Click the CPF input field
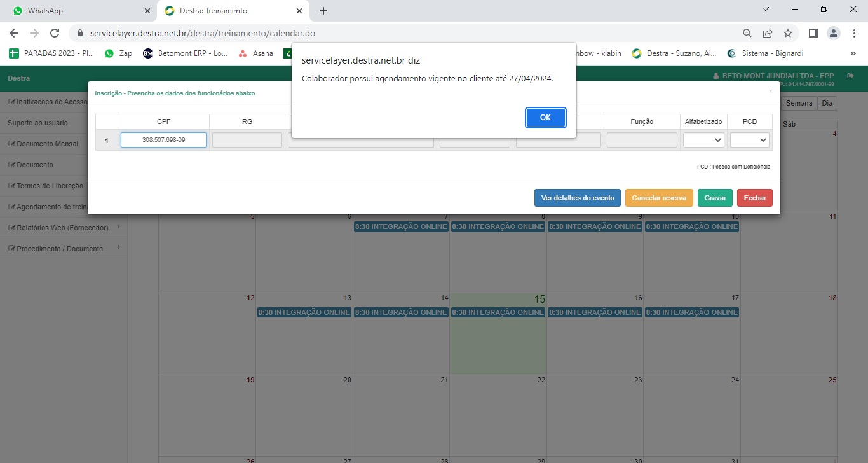This screenshot has width=868, height=463. (x=163, y=140)
